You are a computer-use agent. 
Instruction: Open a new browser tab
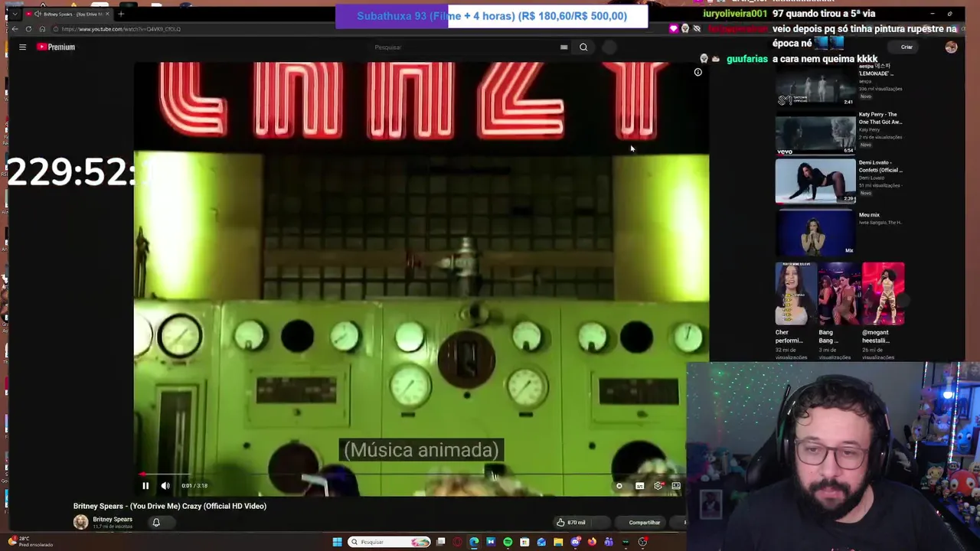tap(121, 14)
